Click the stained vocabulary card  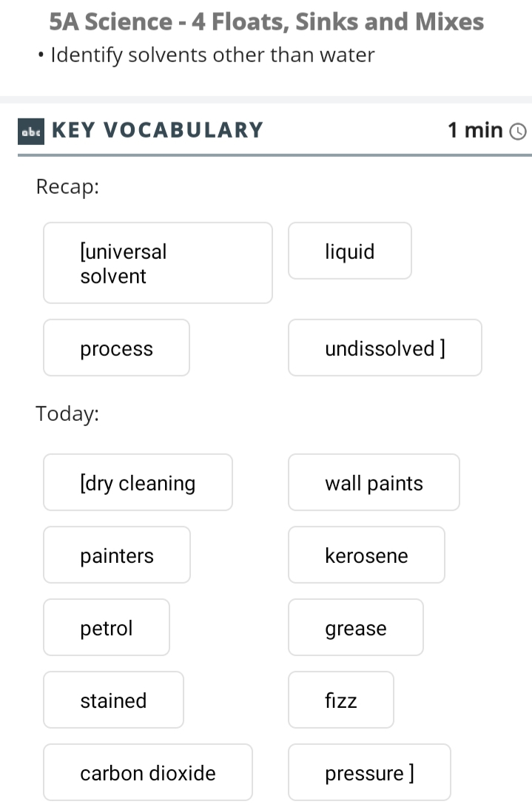pyautogui.click(x=113, y=700)
